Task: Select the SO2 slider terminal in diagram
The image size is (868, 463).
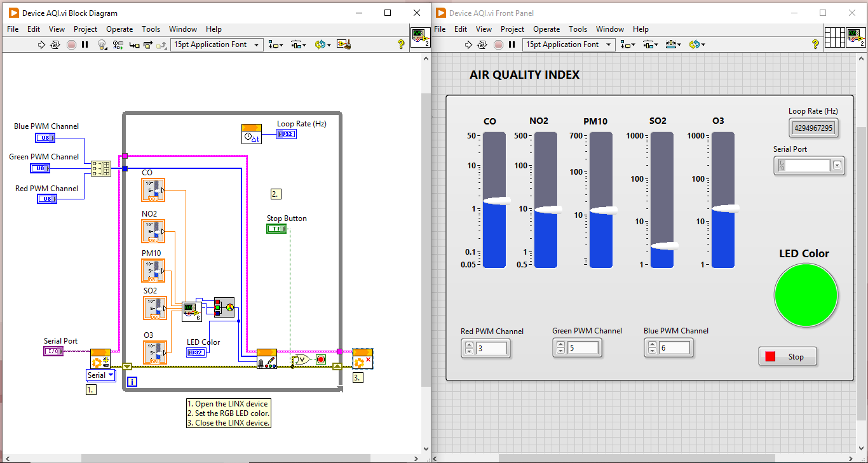Action: pyautogui.click(x=155, y=308)
